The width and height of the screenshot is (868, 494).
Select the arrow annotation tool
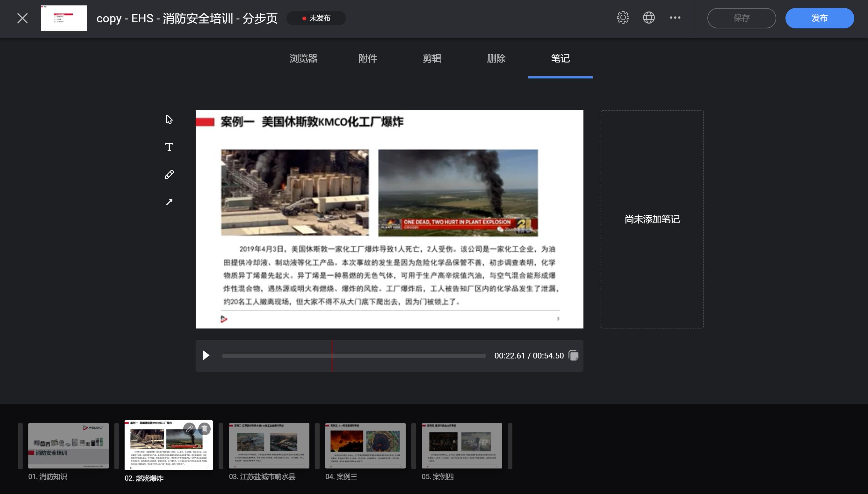click(x=169, y=202)
